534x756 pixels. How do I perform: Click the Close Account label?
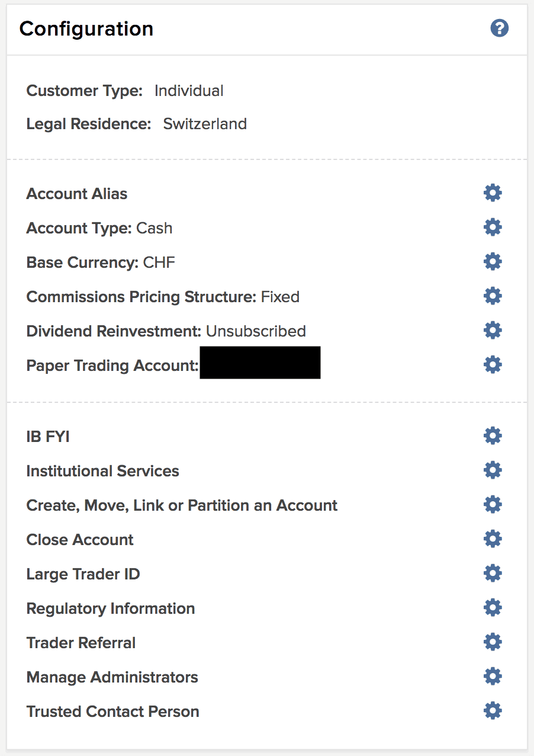[x=80, y=540]
